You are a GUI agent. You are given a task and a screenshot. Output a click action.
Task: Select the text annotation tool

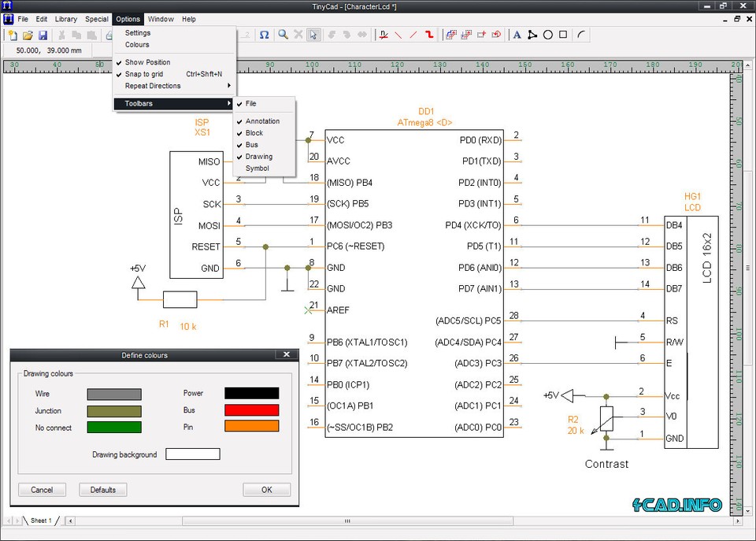click(517, 35)
